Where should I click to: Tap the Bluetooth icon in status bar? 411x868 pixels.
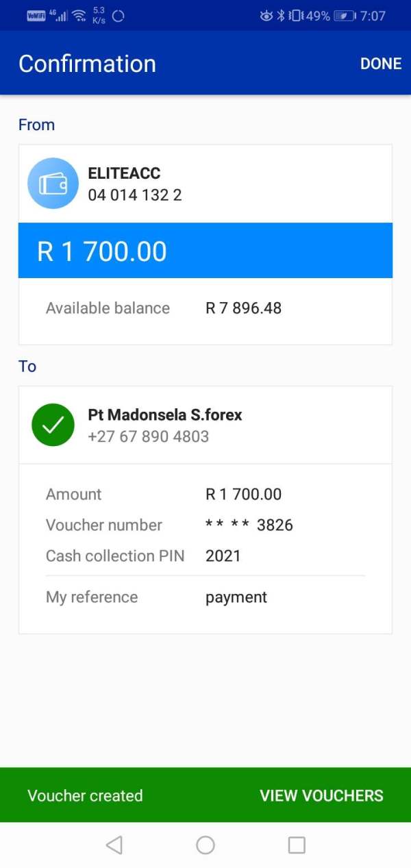pyautogui.click(x=280, y=15)
